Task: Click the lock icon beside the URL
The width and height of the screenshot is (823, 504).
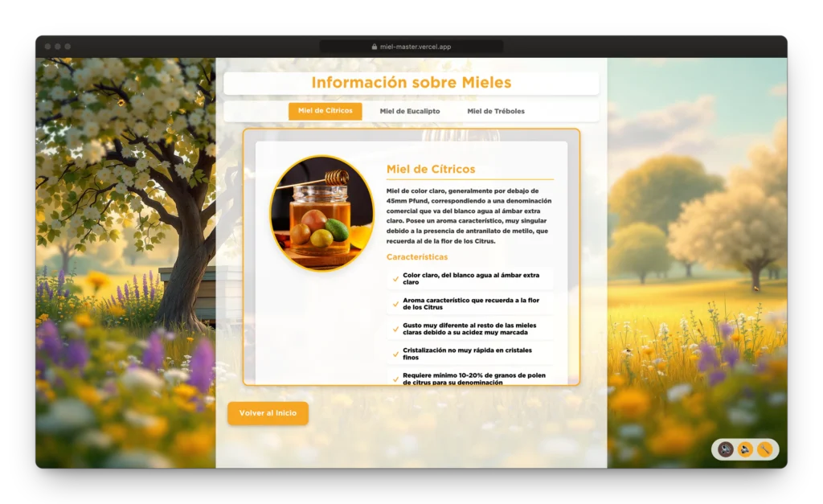Action: tap(375, 47)
